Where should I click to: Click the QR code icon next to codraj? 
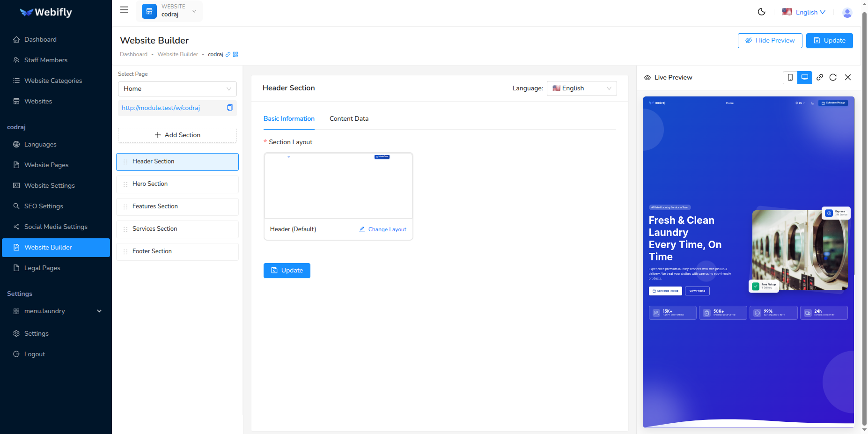click(236, 54)
